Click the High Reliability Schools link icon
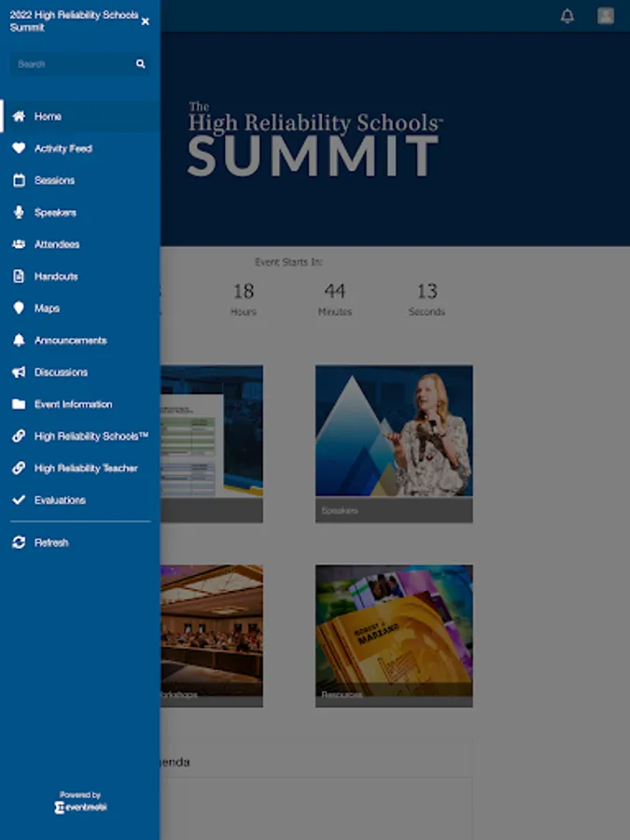The width and height of the screenshot is (630, 840). [19, 436]
